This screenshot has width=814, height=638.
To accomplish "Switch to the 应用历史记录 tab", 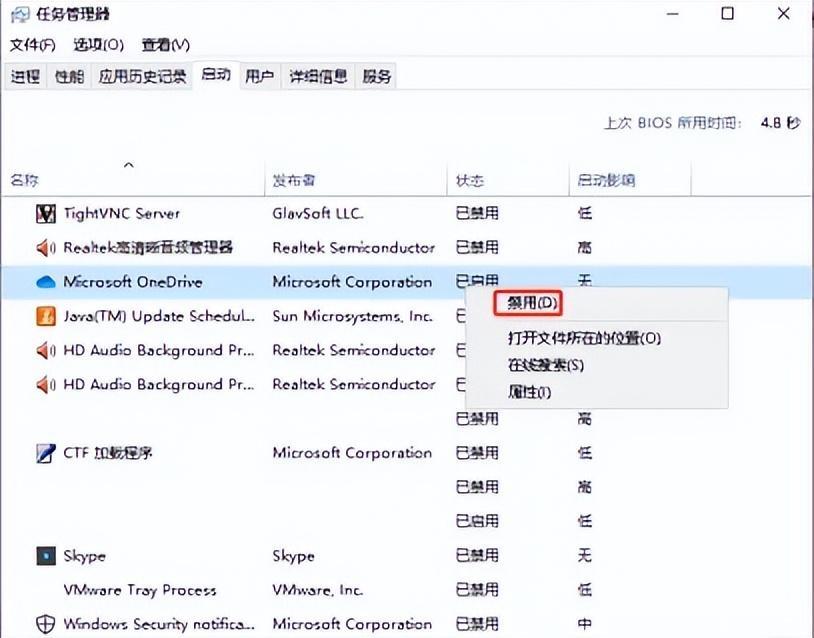I will 142,77.
